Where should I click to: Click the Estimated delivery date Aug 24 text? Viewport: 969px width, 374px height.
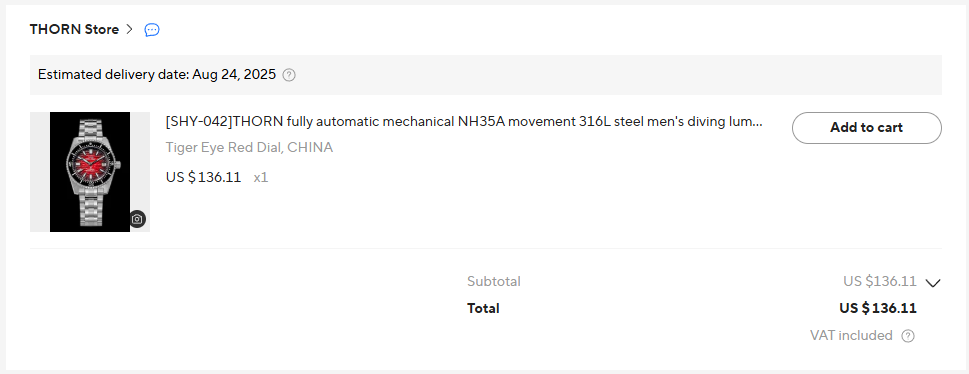[x=157, y=75]
